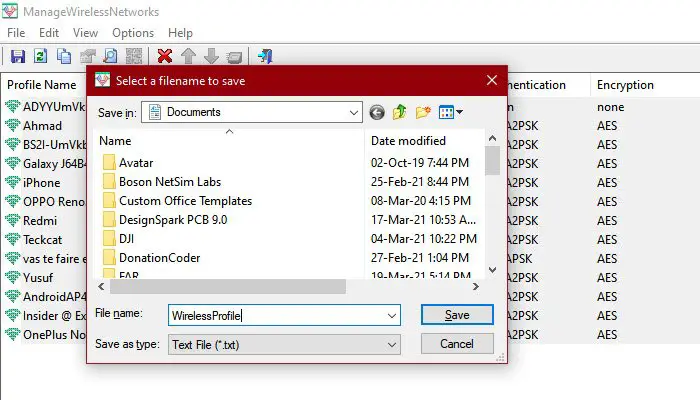This screenshot has height=400, width=700.
Task: Click the Wi-Fi icon next to iPhone profile
Action: [12, 183]
